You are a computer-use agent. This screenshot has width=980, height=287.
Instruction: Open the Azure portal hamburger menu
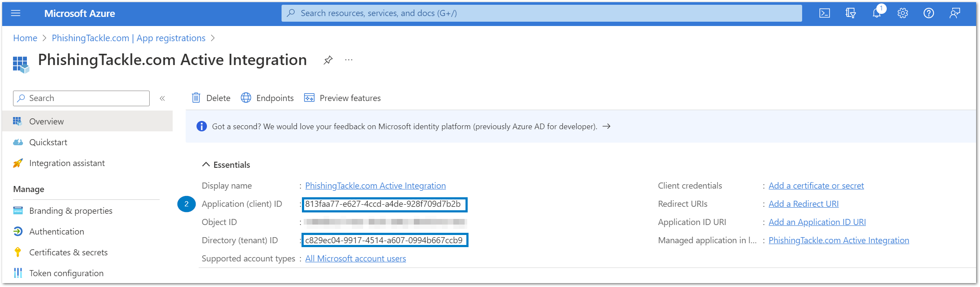pos(16,13)
